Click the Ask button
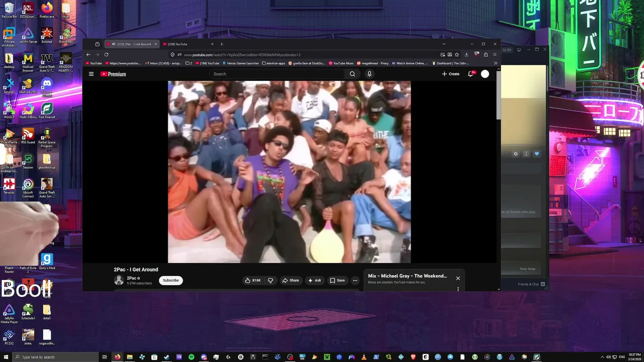Screen dimensions: 644x362 314,281
